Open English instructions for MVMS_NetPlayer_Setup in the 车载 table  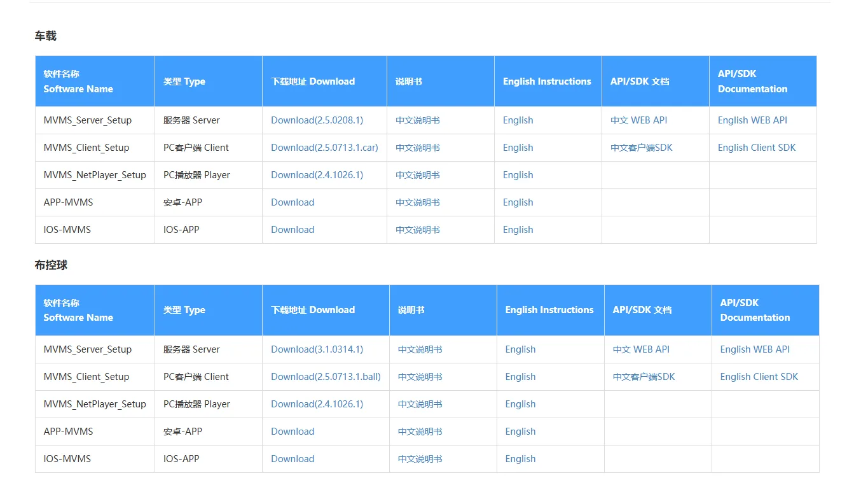coord(518,175)
